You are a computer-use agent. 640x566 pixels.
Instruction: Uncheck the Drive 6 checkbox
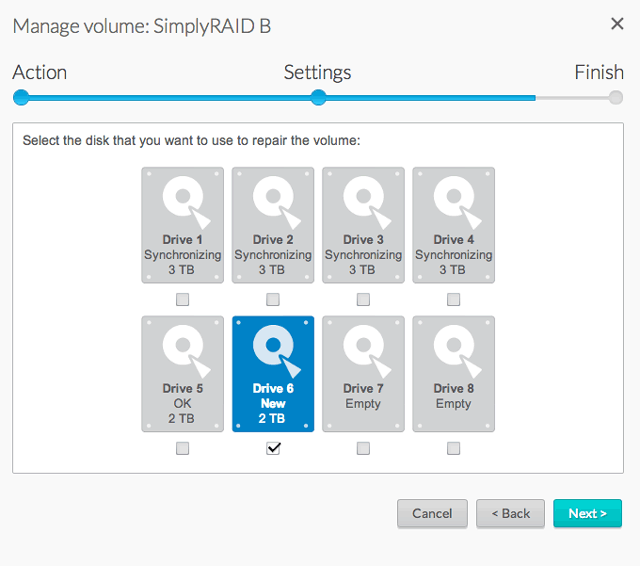(273, 449)
